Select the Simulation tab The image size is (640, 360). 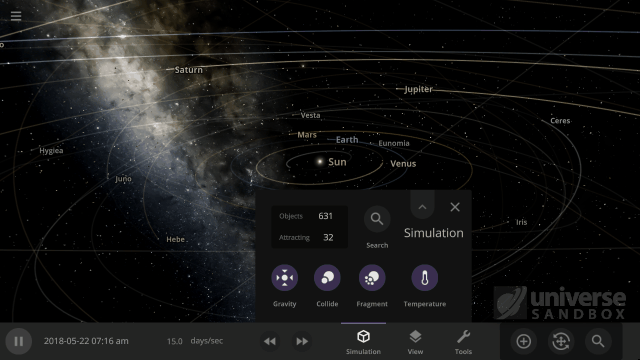[363, 342]
